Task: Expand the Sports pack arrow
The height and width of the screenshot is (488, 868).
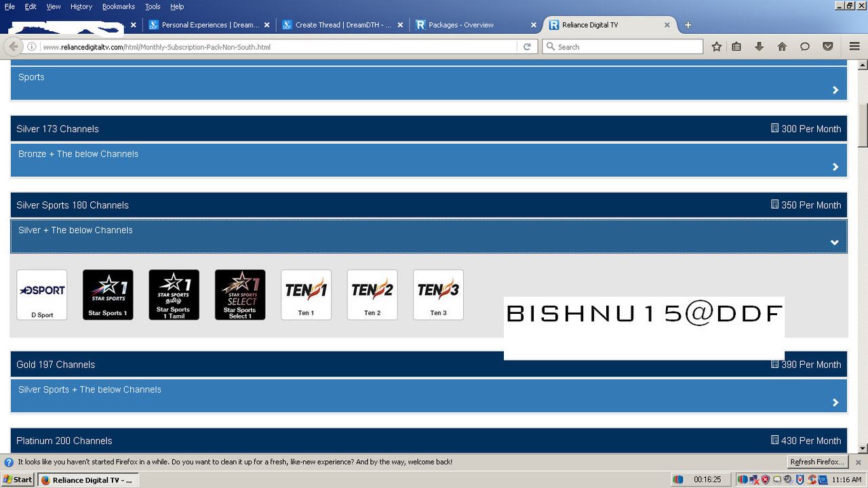Action: (x=835, y=90)
